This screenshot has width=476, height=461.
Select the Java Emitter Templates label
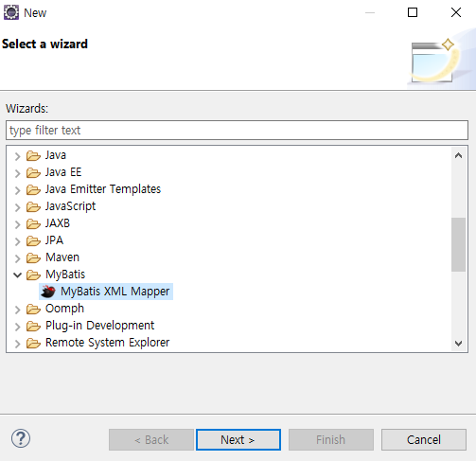tap(103, 189)
